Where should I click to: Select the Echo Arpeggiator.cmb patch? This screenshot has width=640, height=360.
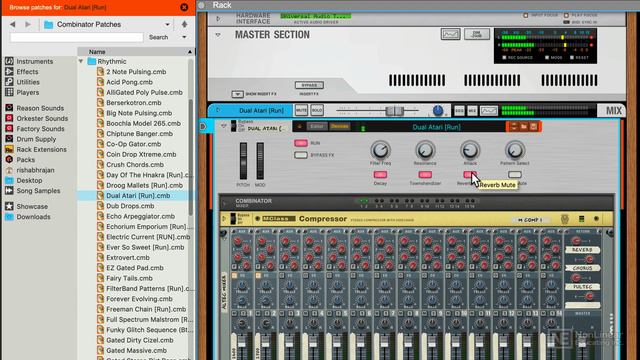point(140,216)
